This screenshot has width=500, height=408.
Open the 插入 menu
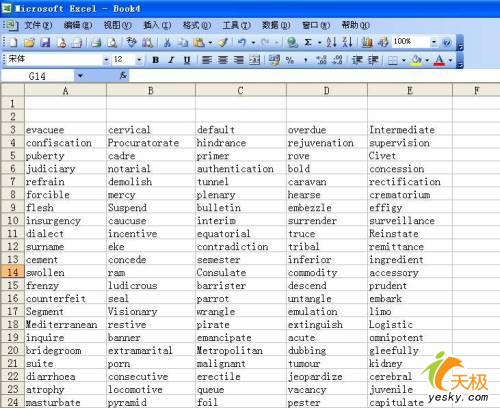[157, 25]
